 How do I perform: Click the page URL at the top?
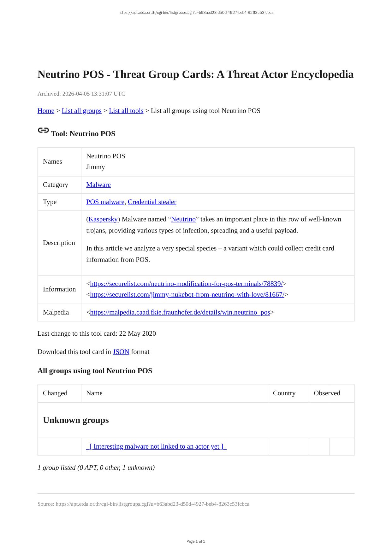pos(196,13)
